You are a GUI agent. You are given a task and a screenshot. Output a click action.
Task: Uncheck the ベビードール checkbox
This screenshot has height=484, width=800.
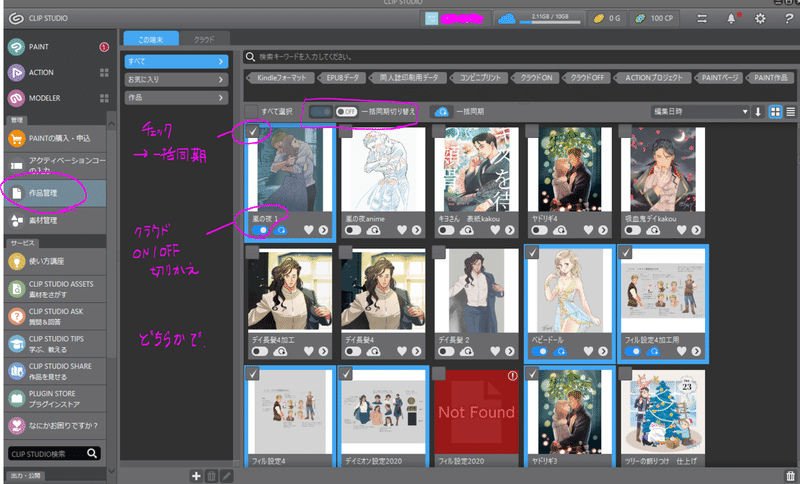pyautogui.click(x=532, y=252)
